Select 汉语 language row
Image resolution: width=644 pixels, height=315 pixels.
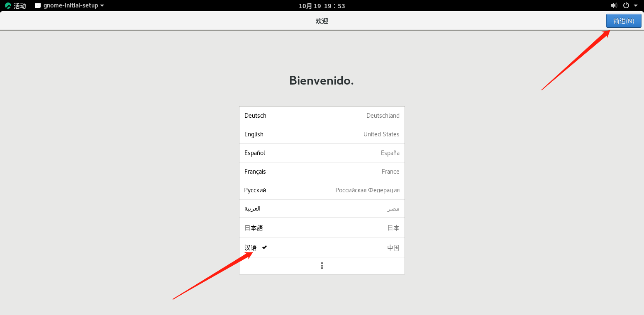click(x=322, y=247)
